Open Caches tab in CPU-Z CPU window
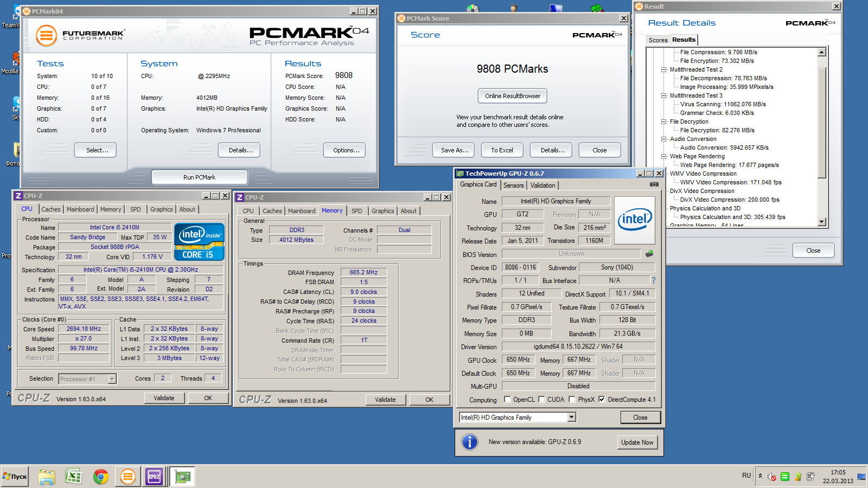This screenshot has height=488, width=868. click(51, 209)
